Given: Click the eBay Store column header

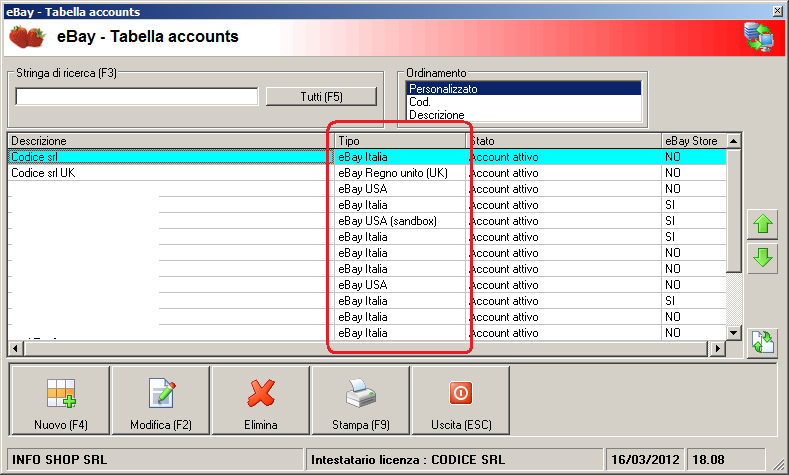Looking at the screenshot, I should (694, 141).
